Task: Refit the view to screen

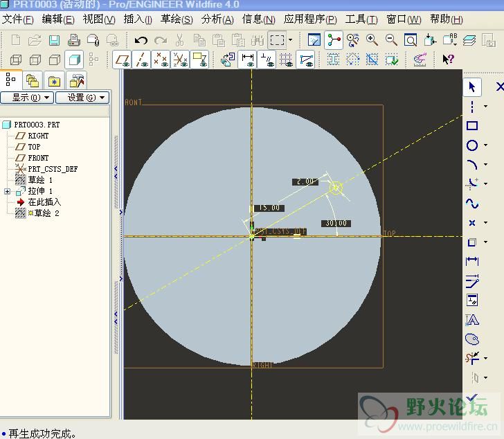Action: 411,40
